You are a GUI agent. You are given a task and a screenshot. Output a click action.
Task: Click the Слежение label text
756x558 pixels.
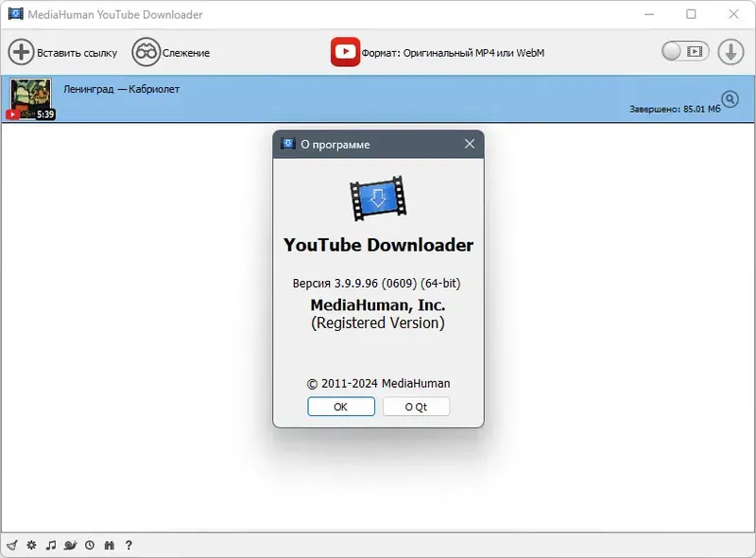tap(186, 53)
